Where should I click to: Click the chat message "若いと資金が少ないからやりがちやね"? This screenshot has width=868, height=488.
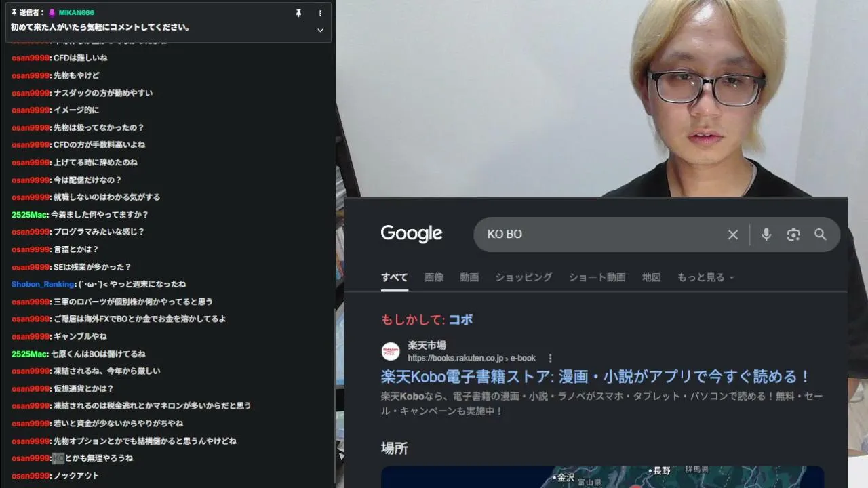click(x=118, y=424)
